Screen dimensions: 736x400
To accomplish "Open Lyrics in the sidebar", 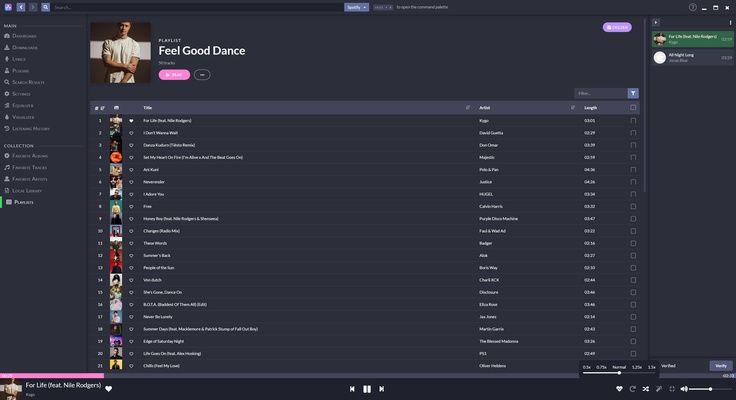I will [15, 59].
